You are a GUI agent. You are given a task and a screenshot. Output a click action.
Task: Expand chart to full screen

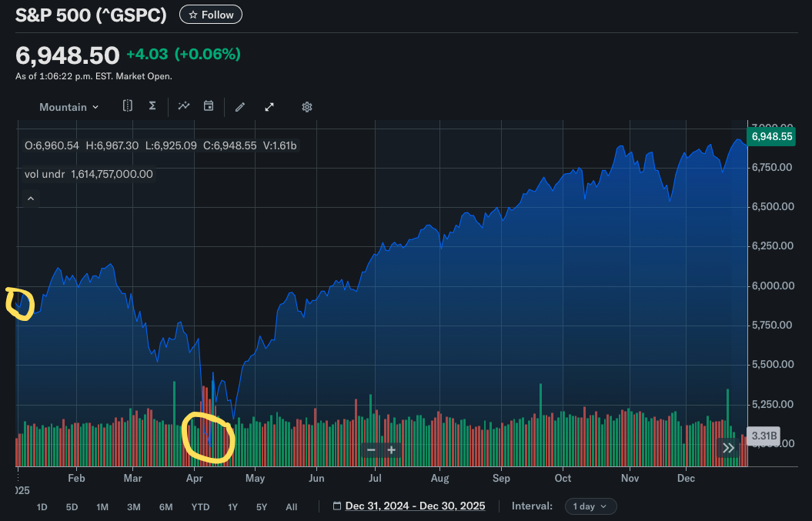269,107
